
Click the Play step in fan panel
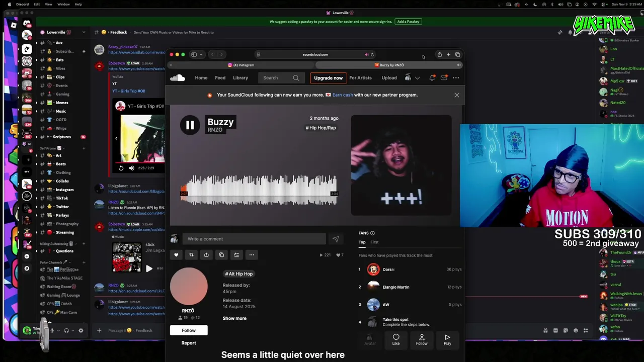447,340
